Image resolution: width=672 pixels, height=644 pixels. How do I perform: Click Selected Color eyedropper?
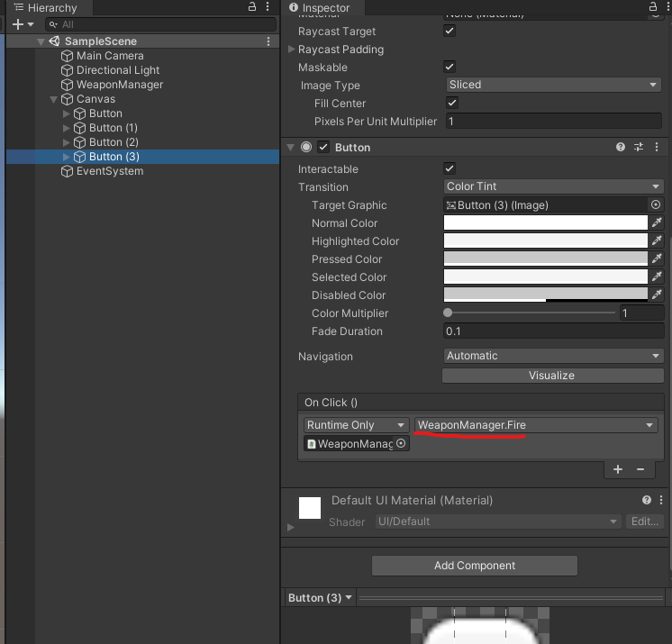[x=657, y=277]
